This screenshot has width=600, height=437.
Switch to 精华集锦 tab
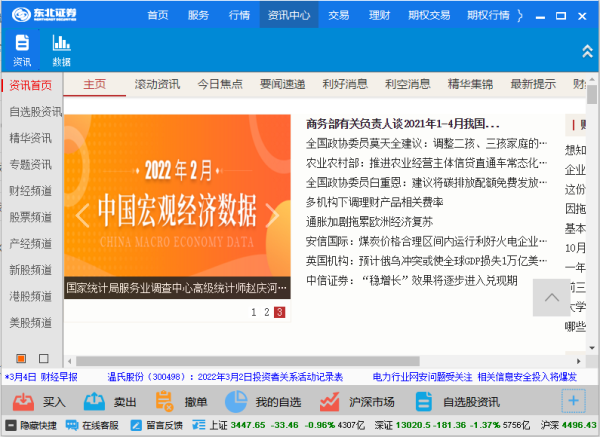pyautogui.click(x=471, y=84)
